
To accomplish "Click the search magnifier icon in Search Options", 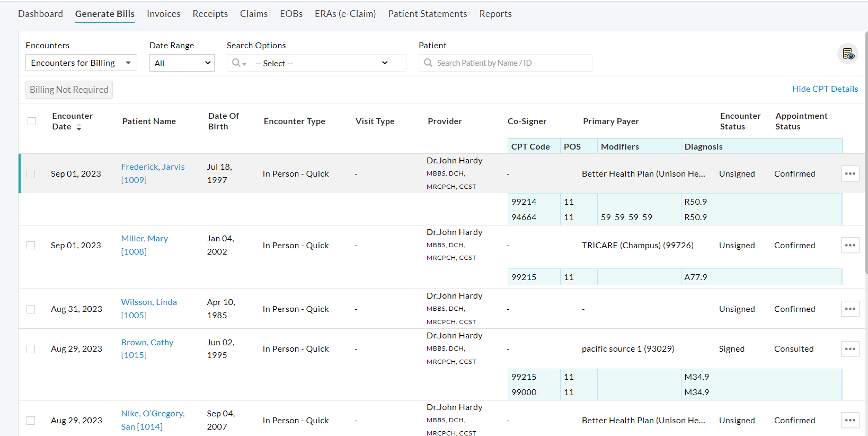I will coord(237,63).
